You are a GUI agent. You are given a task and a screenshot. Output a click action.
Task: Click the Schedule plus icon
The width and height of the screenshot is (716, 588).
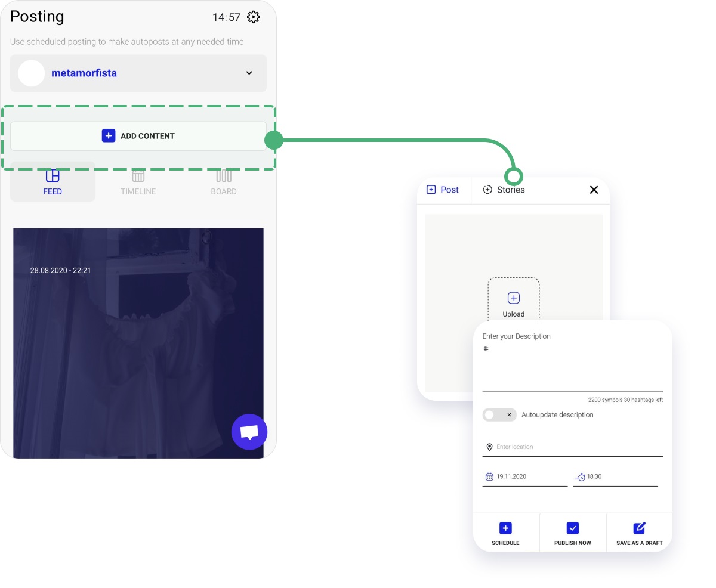tap(505, 528)
